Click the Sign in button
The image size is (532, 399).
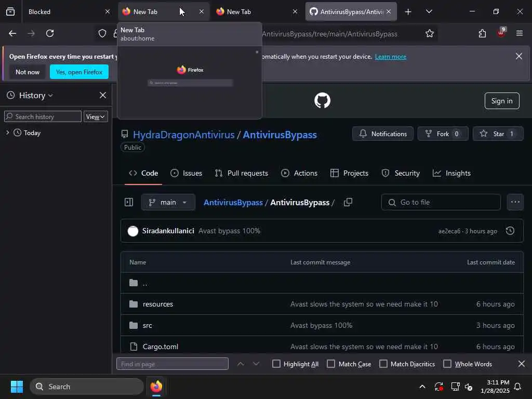point(502,101)
